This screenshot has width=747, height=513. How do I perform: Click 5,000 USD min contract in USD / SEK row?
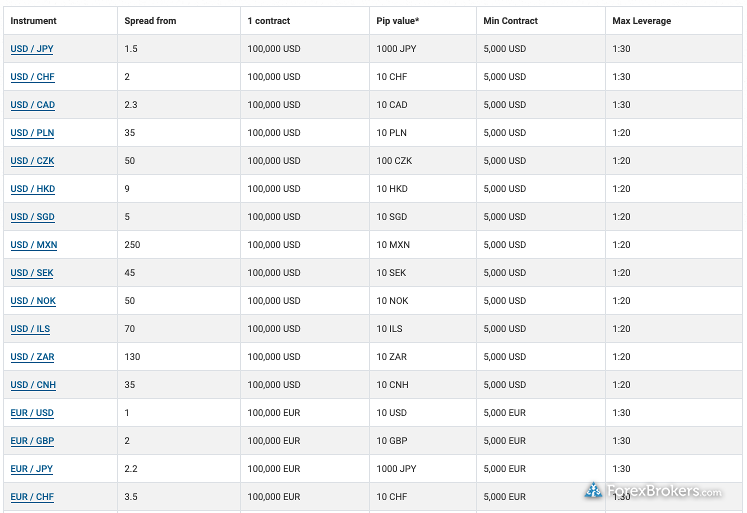point(505,273)
